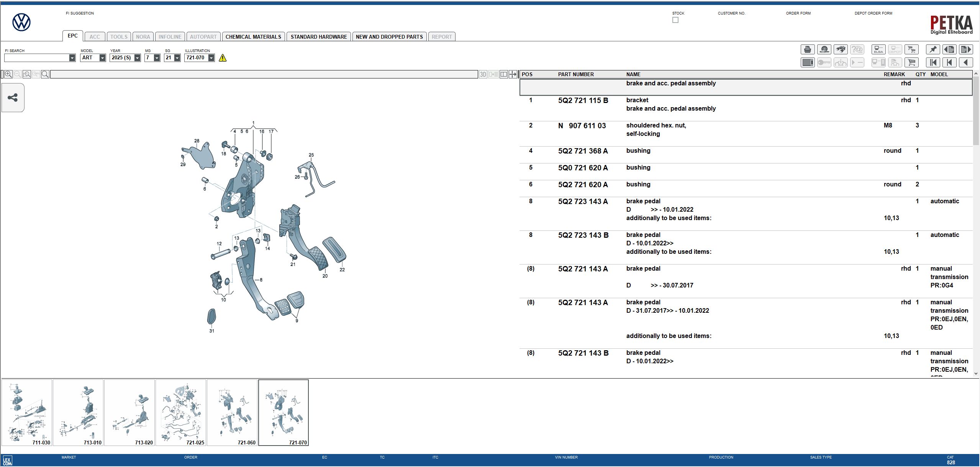Viewport: 980px width, 467px height.
Task: Go to previous document page icon
Action: pos(949,49)
